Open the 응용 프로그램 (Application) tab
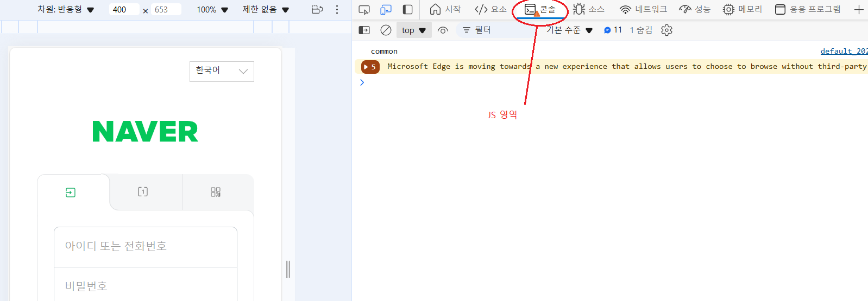The height and width of the screenshot is (301, 868). click(808, 9)
